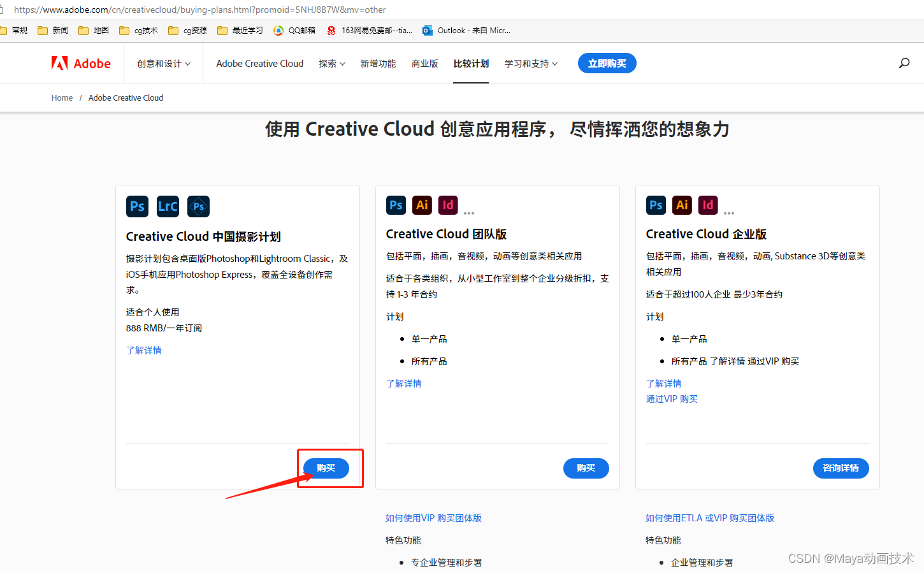Click 购买 in the Photography plan card
This screenshot has height=571, width=924.
tap(326, 468)
